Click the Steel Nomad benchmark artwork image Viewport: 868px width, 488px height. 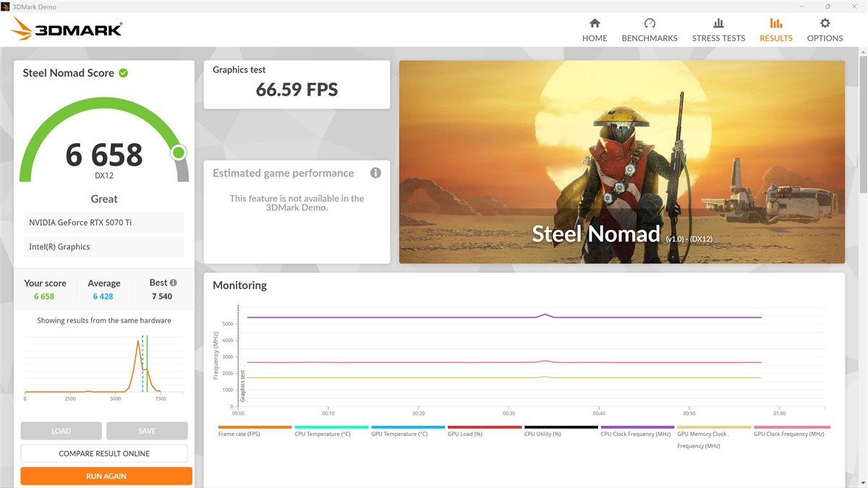click(621, 161)
